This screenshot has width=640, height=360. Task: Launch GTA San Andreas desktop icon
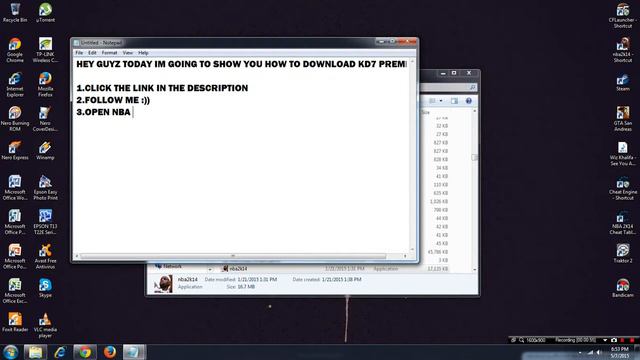(623, 119)
